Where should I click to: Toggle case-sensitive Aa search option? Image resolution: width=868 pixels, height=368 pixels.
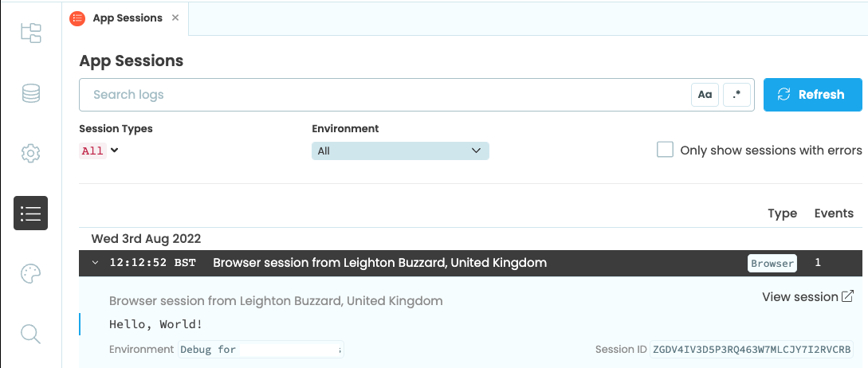pos(705,95)
